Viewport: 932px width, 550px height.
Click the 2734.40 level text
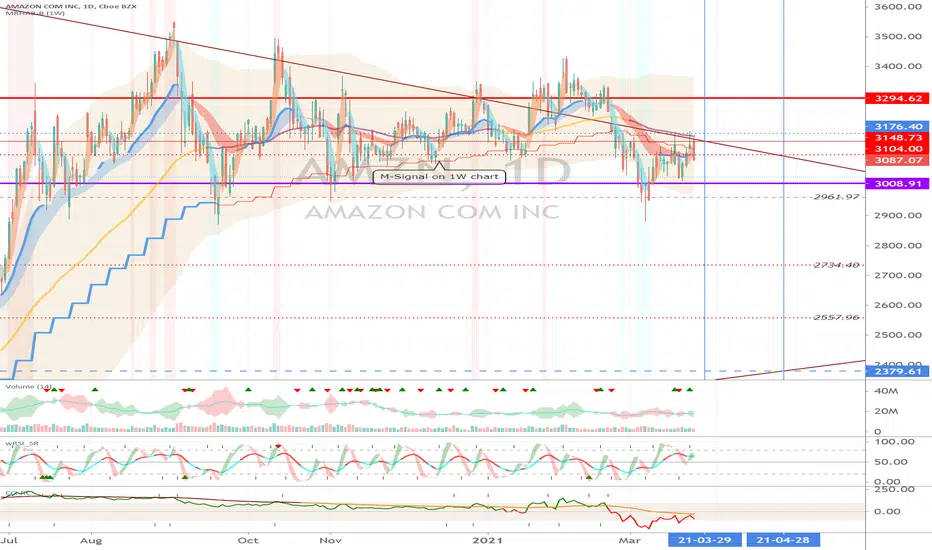point(837,265)
